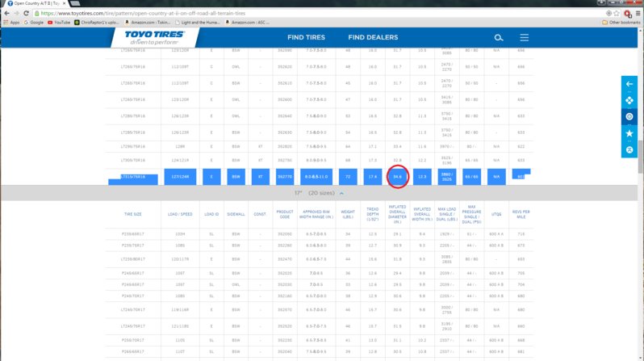
Task: Click the LT245/70R17 tire size row
Action: (320, 310)
